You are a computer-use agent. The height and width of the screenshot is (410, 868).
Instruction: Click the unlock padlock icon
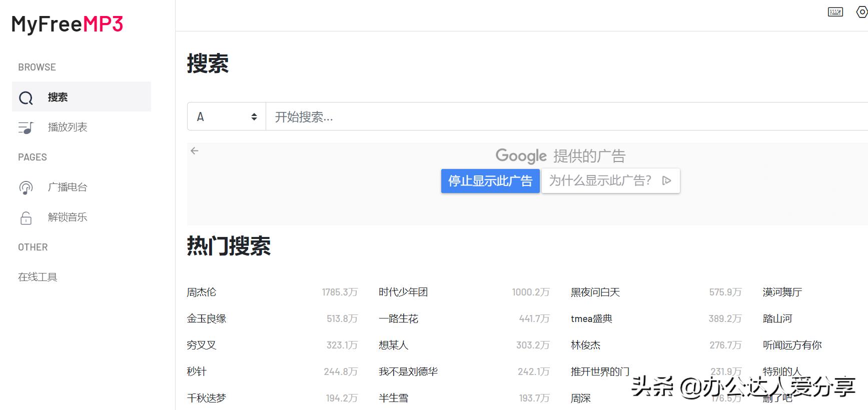click(x=26, y=217)
